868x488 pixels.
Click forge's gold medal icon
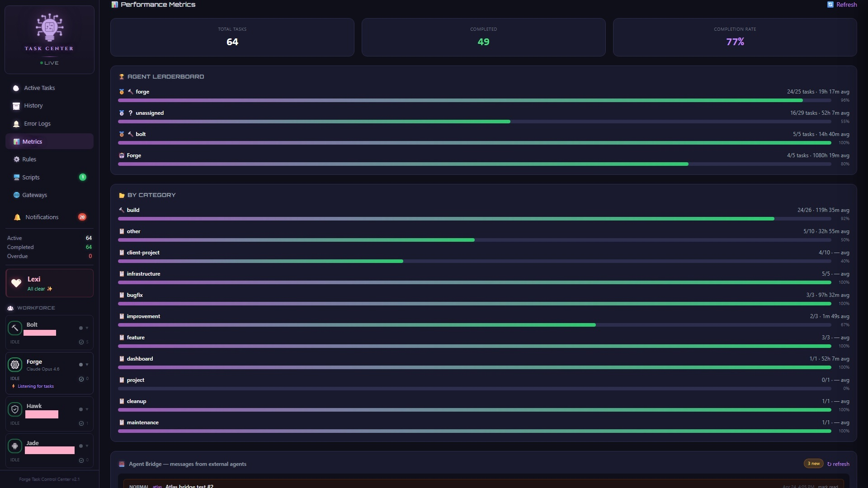[x=122, y=92]
